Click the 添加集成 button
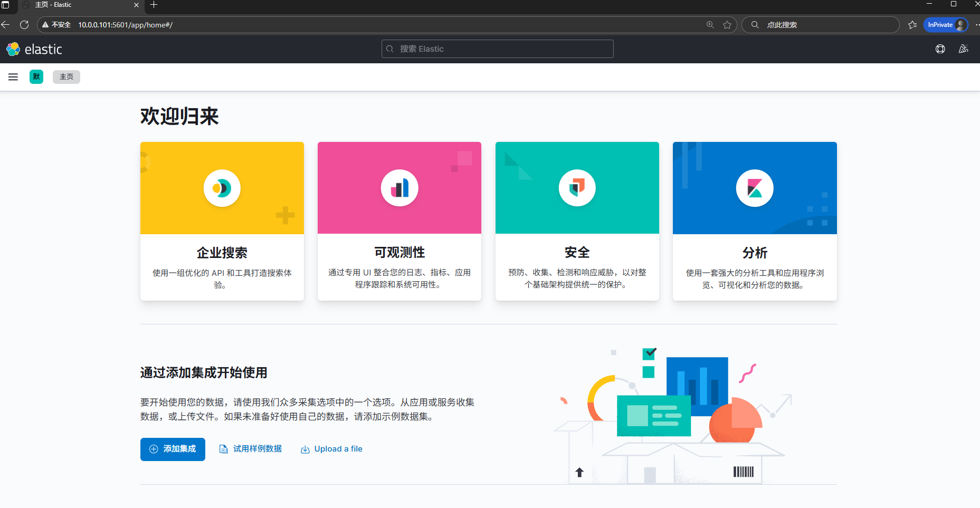Viewport: 980px width, 508px height. (x=173, y=449)
